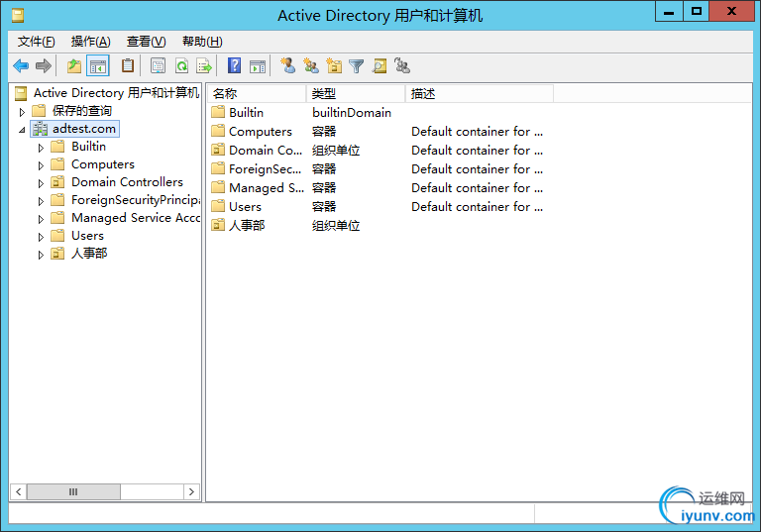Select the root Active Directory 用户和计算机 node

(x=117, y=93)
